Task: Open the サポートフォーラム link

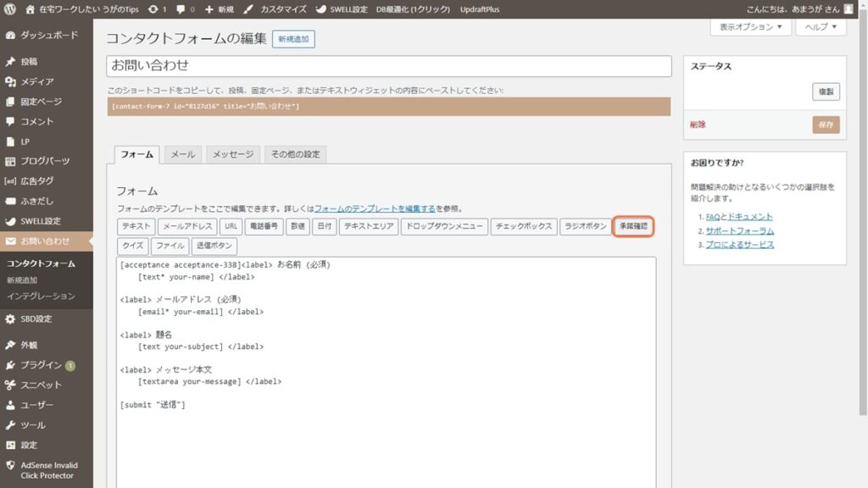Action: pyautogui.click(x=739, y=230)
